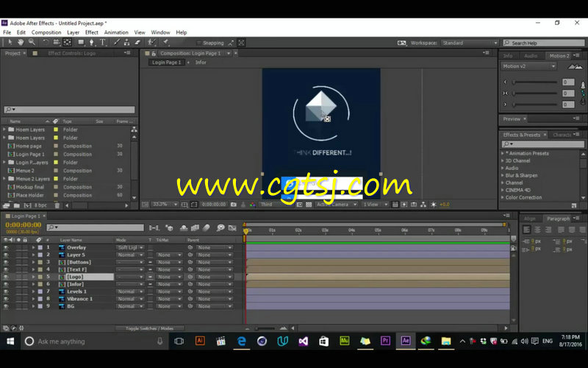Open the Effect menu
The height and width of the screenshot is (368, 588).
(91, 32)
